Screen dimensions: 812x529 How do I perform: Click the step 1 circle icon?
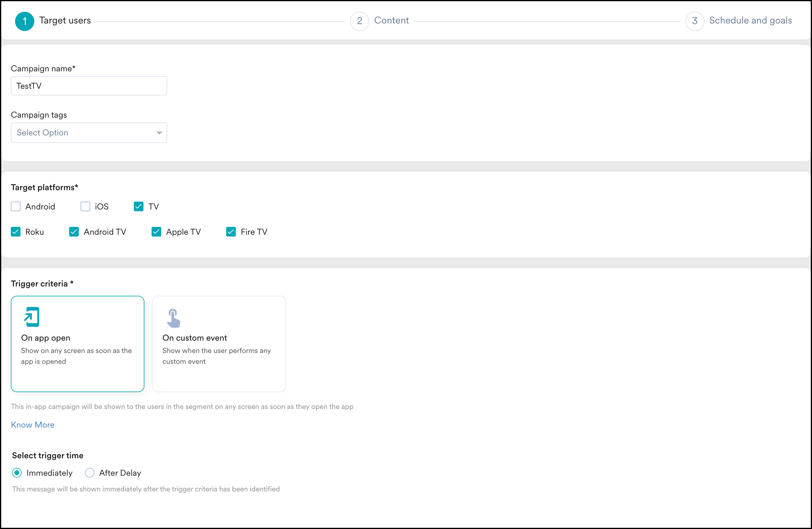click(x=25, y=21)
